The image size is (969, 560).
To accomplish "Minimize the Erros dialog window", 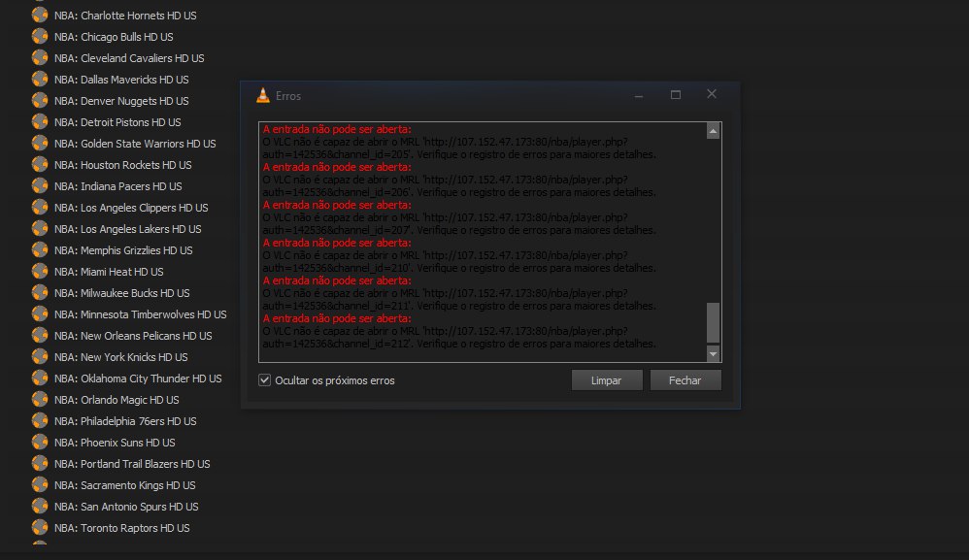I will 638,96.
